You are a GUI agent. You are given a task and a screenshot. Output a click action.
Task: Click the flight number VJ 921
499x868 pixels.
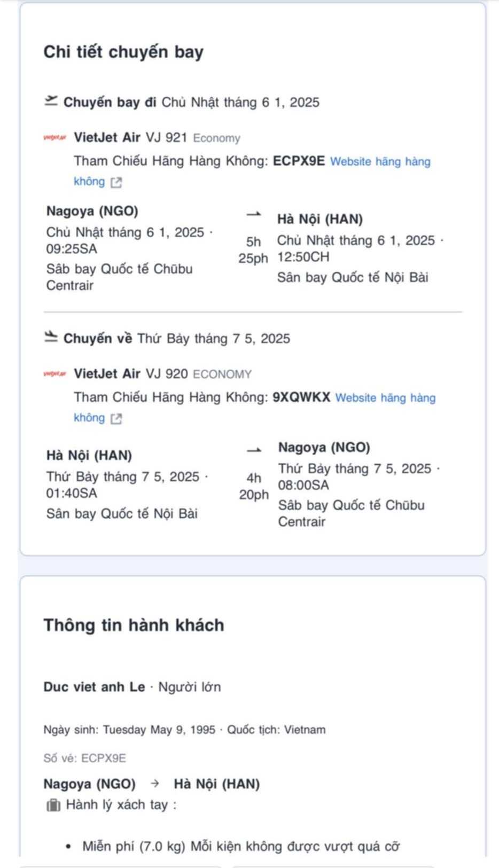coord(166,138)
